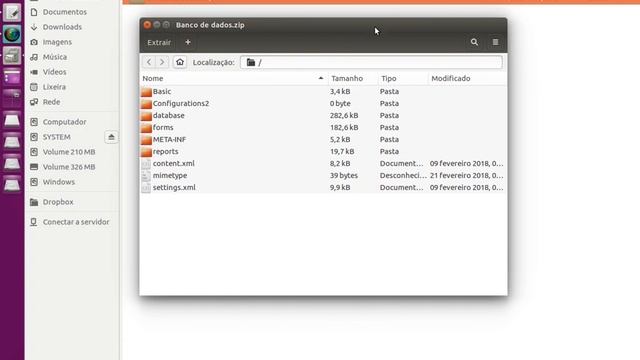Click the reports folder name
This screenshot has width=640, height=360.
coord(165,151)
